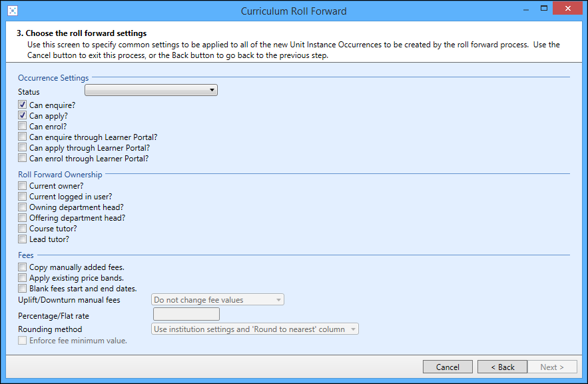Check the 'Current owner?' option
The height and width of the screenshot is (384, 588).
pyautogui.click(x=22, y=185)
